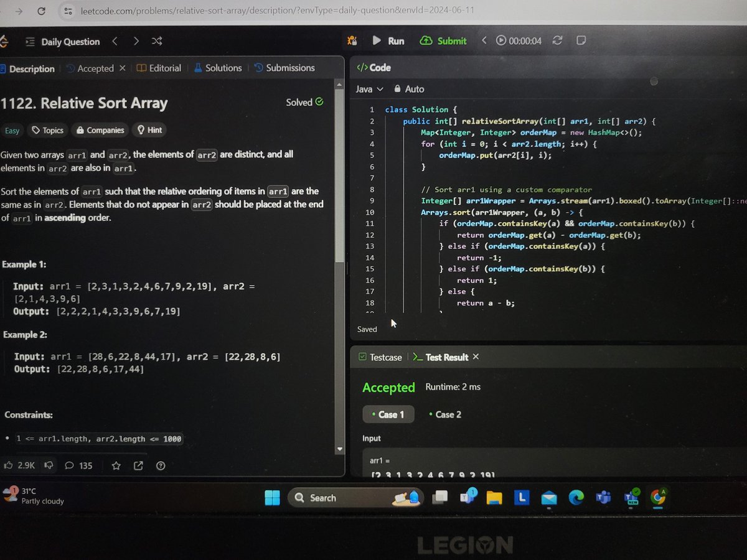Dislike the problem

[49, 465]
